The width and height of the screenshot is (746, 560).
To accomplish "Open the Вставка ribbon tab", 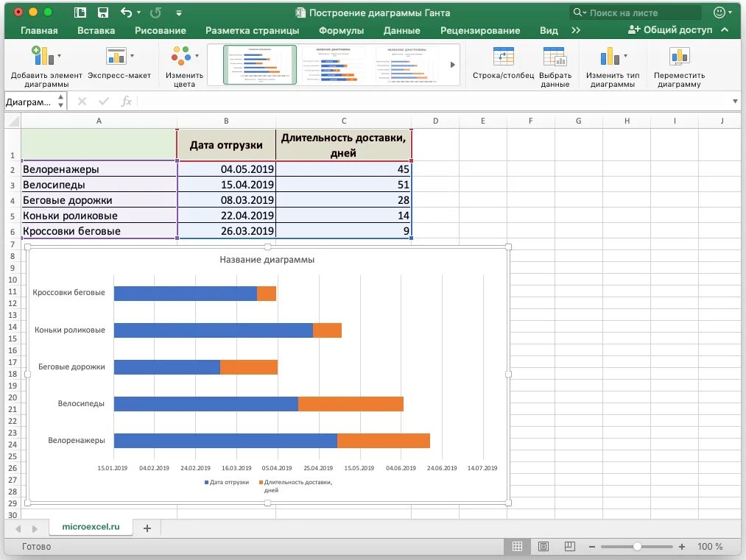I will click(x=96, y=30).
